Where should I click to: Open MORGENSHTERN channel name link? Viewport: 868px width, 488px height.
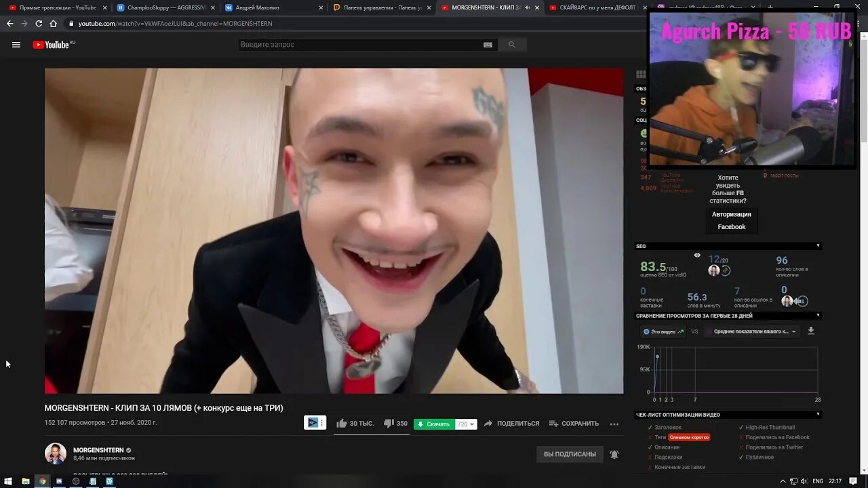tap(98, 450)
